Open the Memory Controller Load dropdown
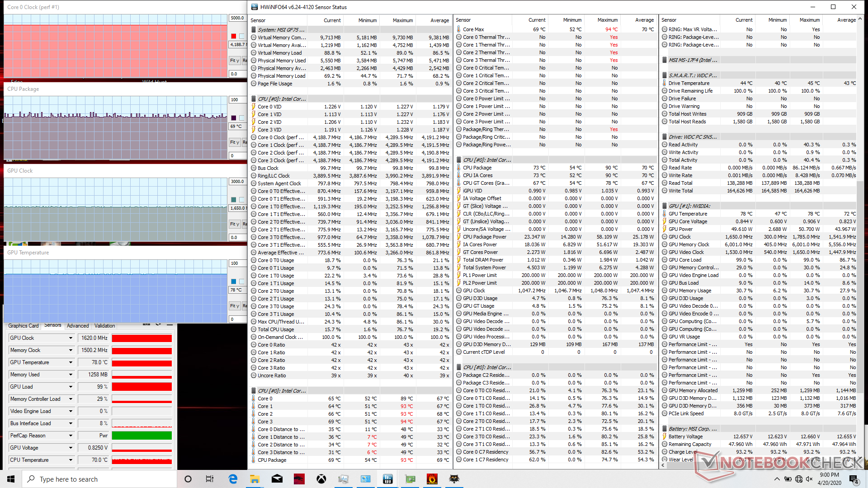Image resolution: width=868 pixels, height=488 pixels. pyautogui.click(x=71, y=399)
